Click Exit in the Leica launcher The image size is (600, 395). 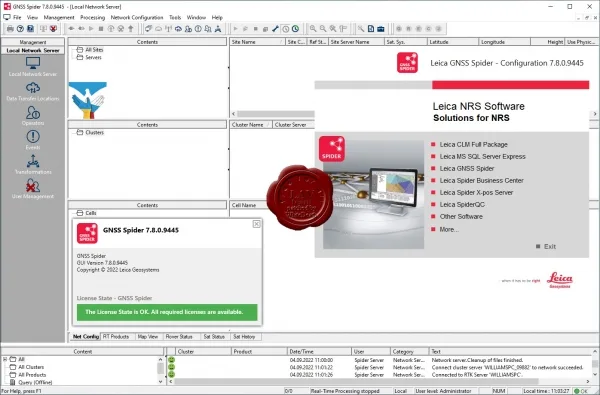click(x=550, y=246)
